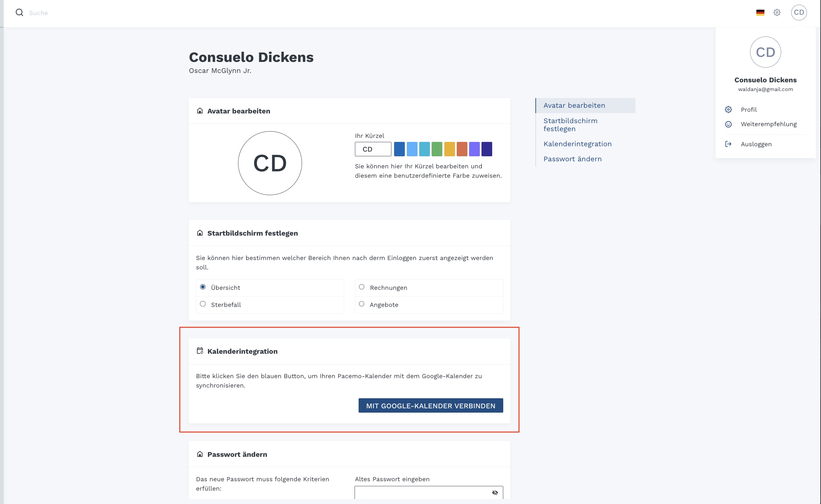Open the settings gear in top bar
The image size is (821, 504).
click(777, 13)
